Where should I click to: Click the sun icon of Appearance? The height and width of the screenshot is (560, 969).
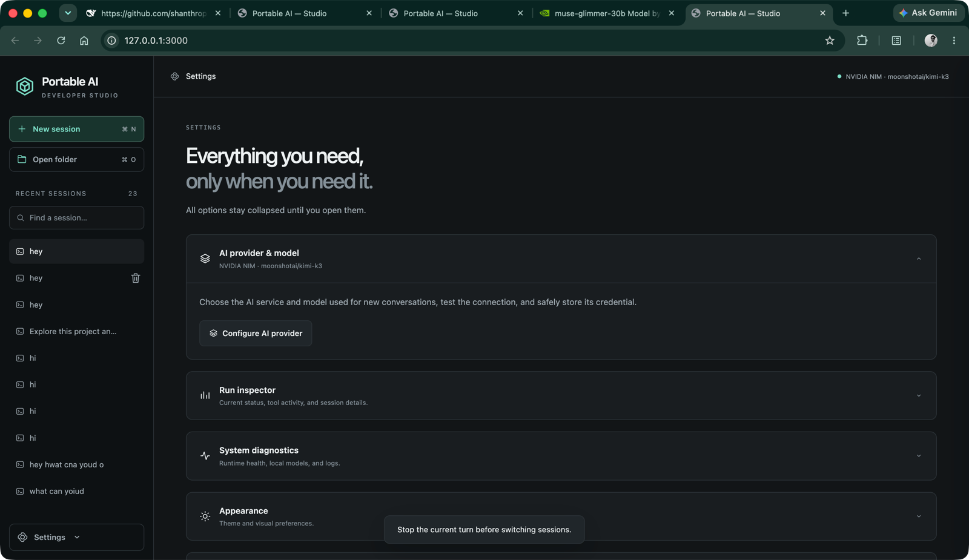point(205,516)
